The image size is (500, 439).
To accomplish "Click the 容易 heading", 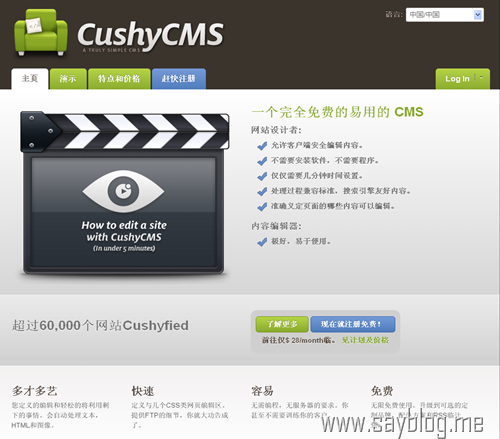I will point(262,391).
